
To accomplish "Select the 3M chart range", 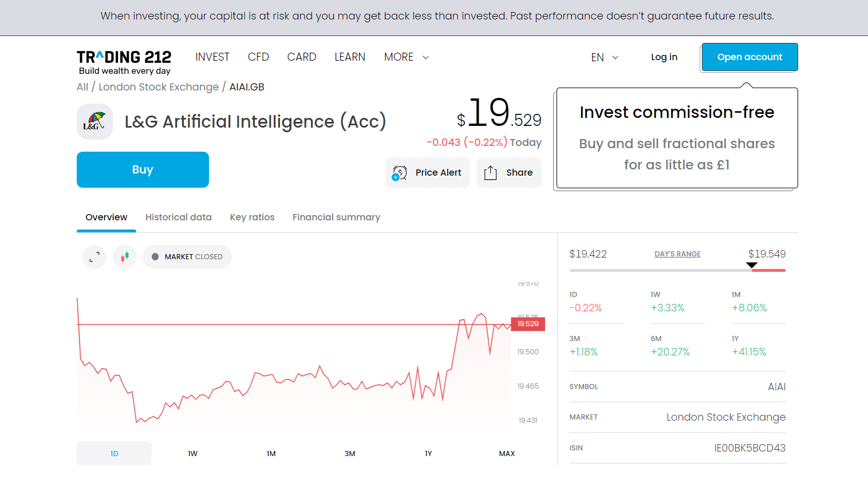I will pos(350,453).
